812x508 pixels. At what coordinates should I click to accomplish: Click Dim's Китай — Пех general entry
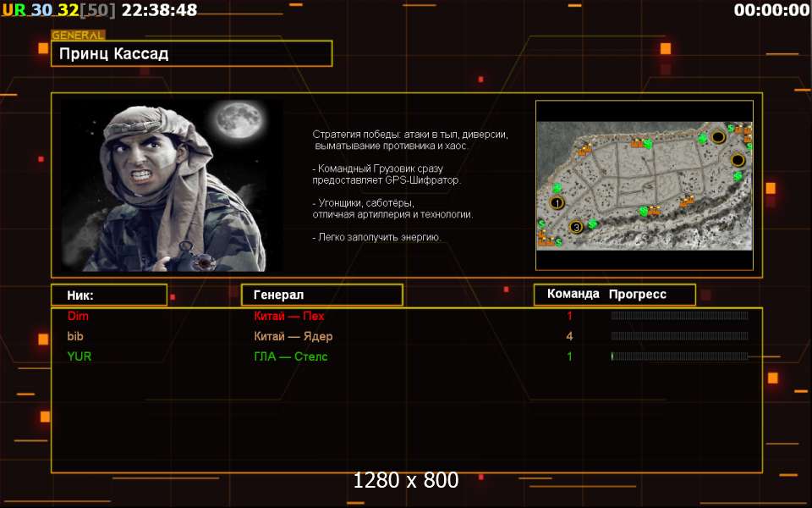pos(288,316)
